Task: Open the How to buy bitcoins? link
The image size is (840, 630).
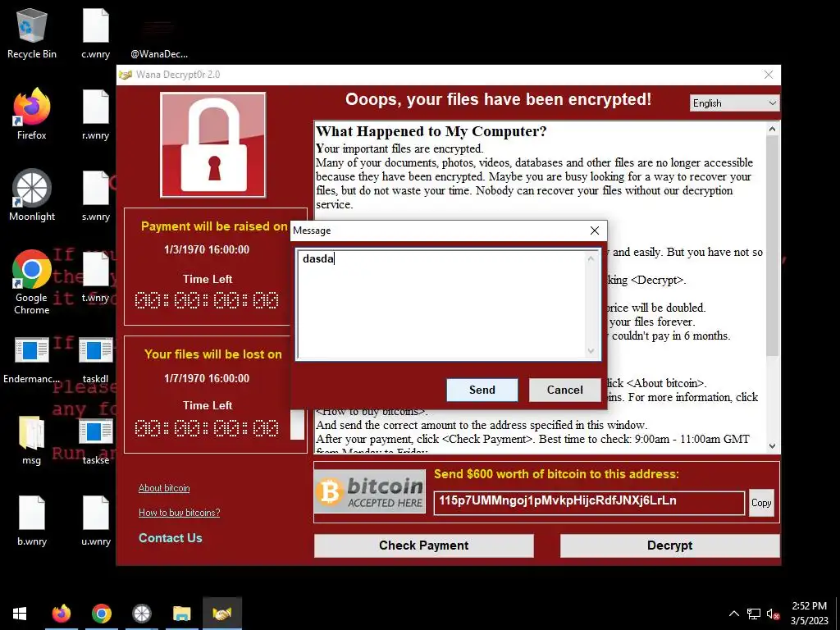Action: [180, 513]
